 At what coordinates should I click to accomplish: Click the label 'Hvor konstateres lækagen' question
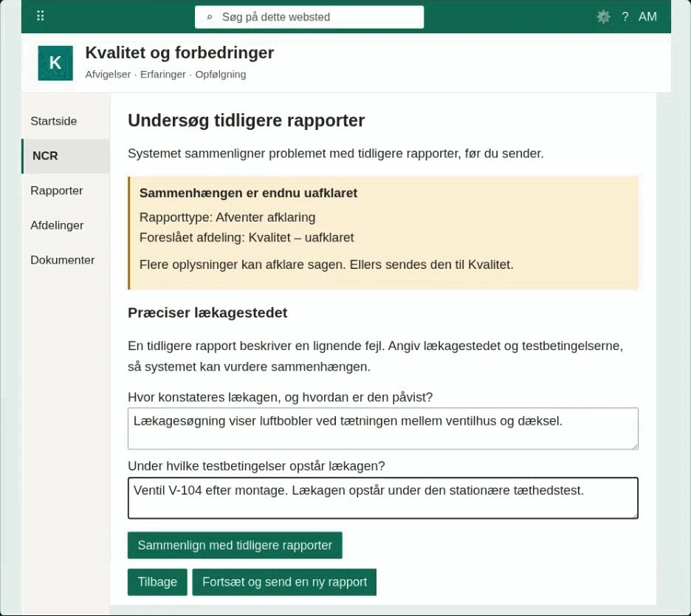tap(281, 397)
